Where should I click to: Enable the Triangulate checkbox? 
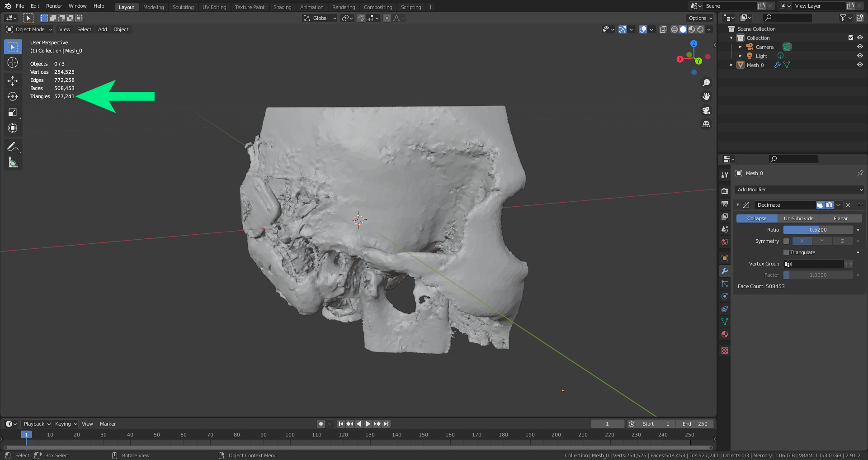(x=786, y=252)
